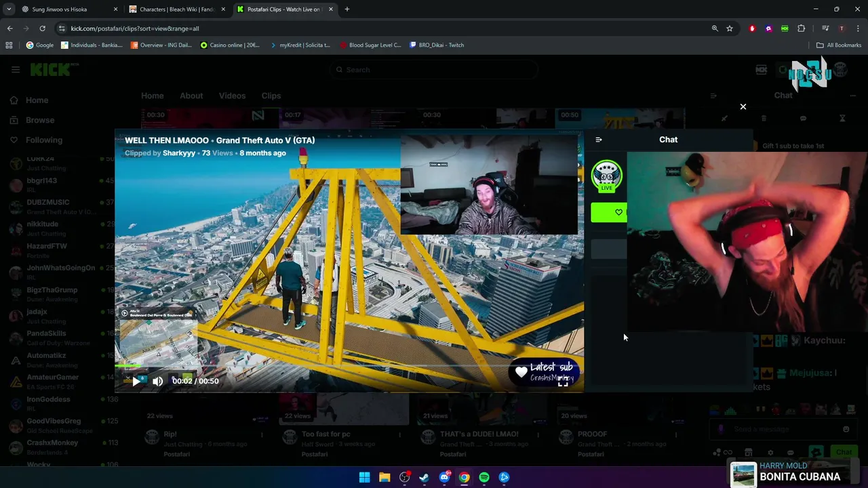Open All Bookmarks folder
868x488 pixels.
[839, 45]
